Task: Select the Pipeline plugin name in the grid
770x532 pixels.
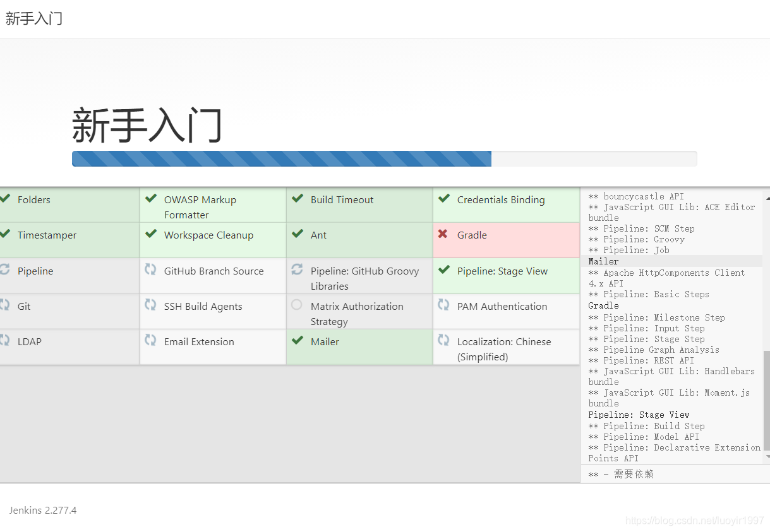Action: [x=35, y=271]
